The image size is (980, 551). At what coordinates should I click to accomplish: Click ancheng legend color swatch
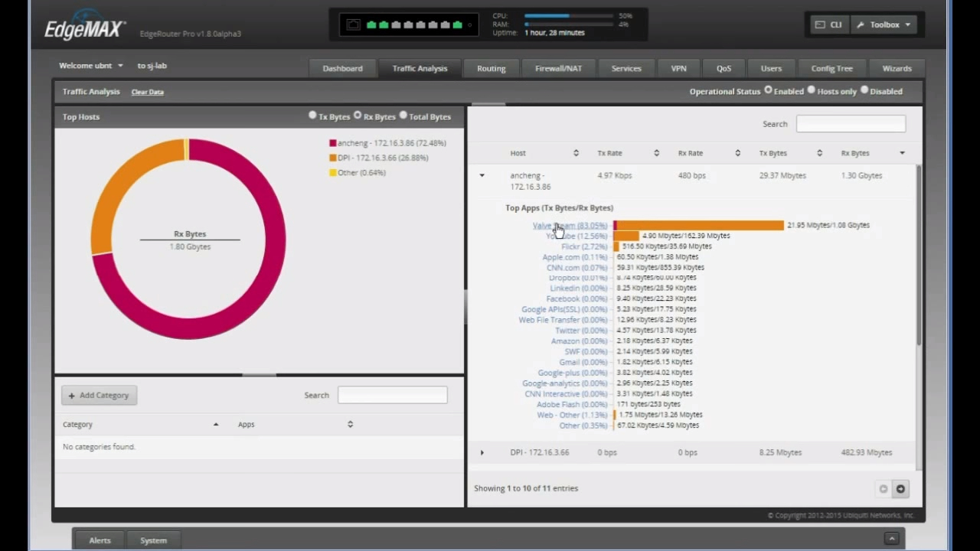(333, 143)
